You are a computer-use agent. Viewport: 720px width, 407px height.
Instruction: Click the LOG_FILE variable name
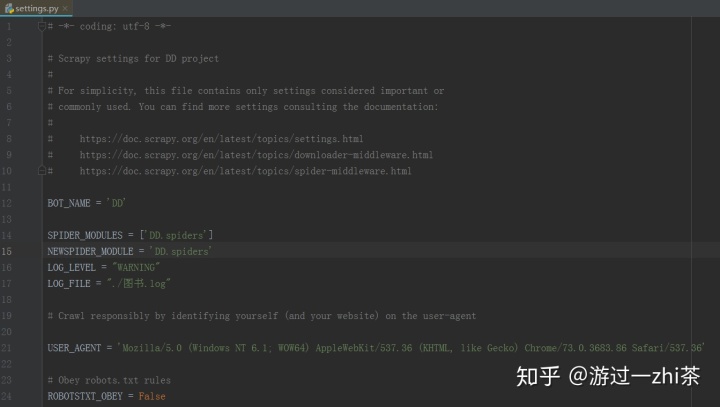(69, 283)
